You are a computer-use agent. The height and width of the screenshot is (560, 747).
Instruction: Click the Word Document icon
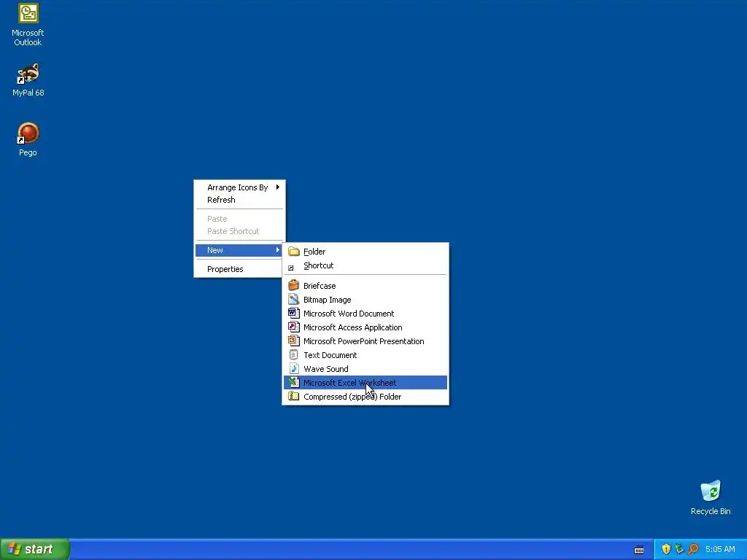[x=294, y=313]
